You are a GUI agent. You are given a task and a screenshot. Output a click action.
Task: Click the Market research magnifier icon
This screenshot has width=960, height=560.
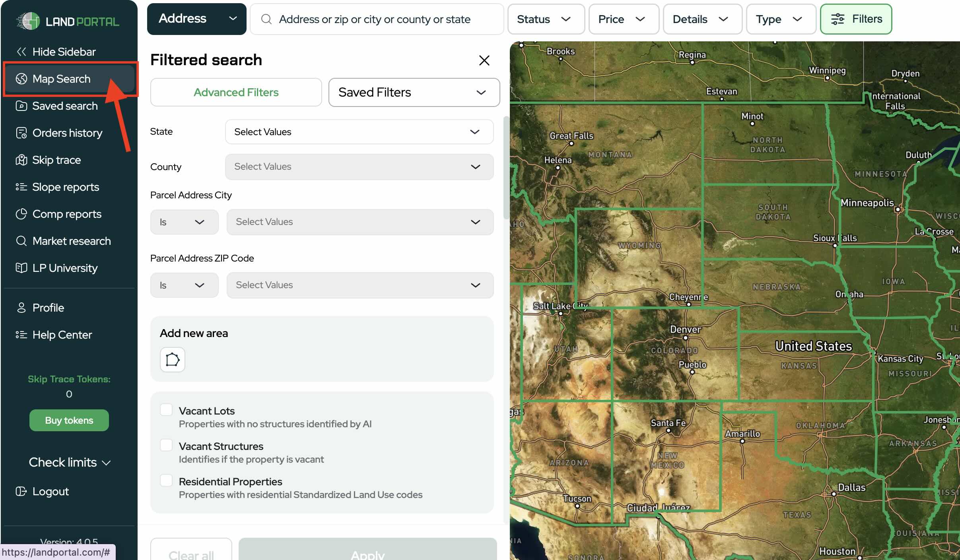click(x=21, y=241)
